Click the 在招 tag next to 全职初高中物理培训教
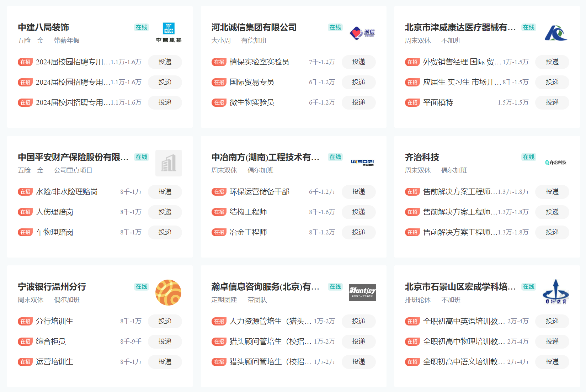The image size is (586, 392). [412, 341]
